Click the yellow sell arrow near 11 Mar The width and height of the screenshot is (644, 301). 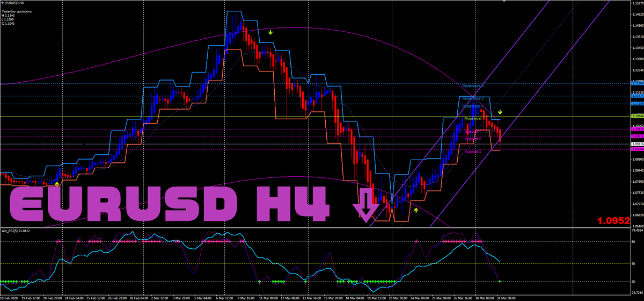[x=270, y=32]
